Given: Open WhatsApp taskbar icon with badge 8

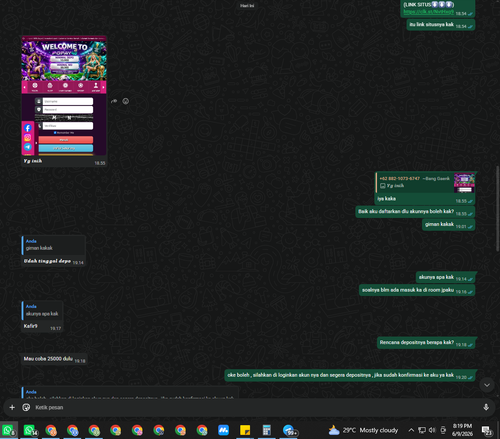Looking at the screenshot, I should coord(9,430).
